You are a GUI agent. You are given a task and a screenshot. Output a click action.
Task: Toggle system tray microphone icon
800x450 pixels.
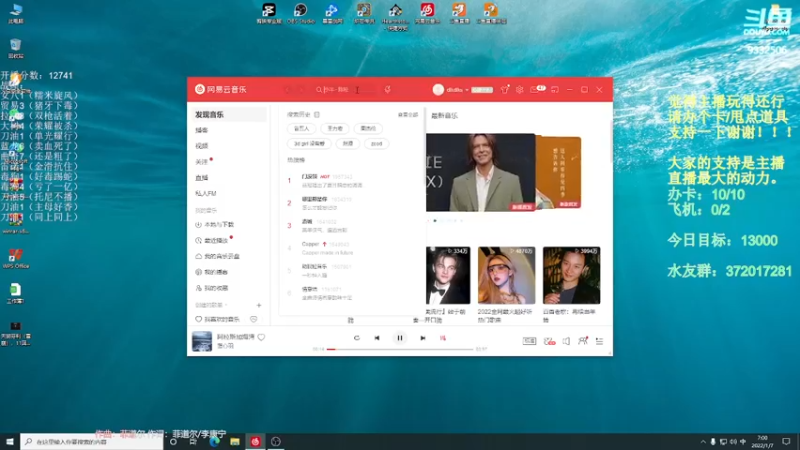[713, 441]
